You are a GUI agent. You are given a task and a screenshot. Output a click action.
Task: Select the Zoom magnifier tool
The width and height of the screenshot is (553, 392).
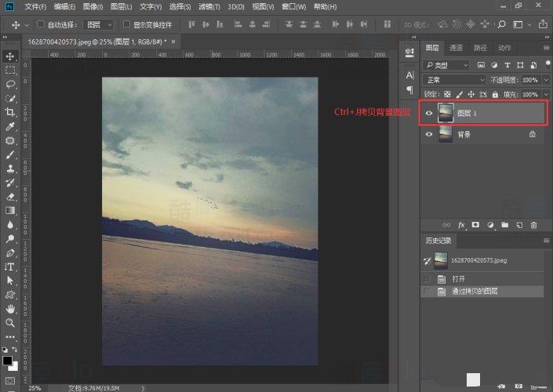10,322
